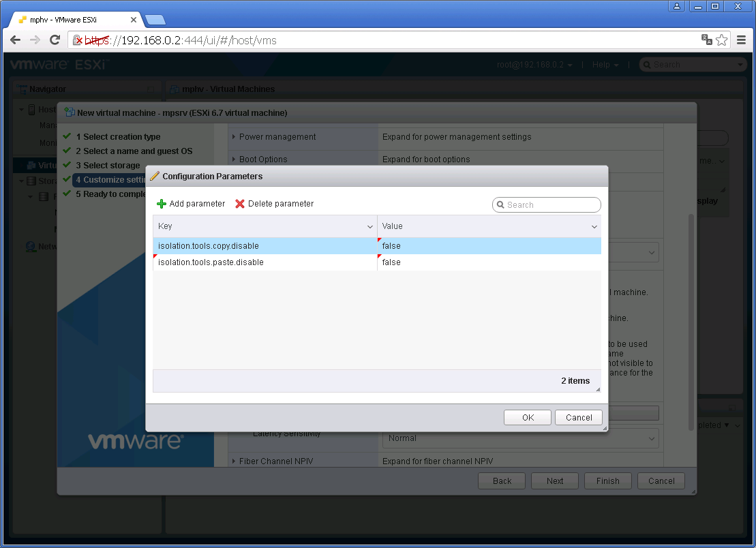Click the red Delete parameter X icon

click(240, 204)
